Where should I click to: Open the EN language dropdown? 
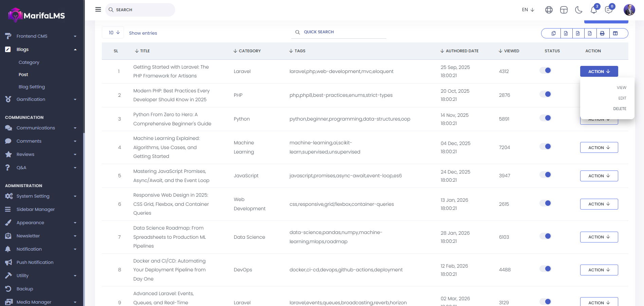528,10
